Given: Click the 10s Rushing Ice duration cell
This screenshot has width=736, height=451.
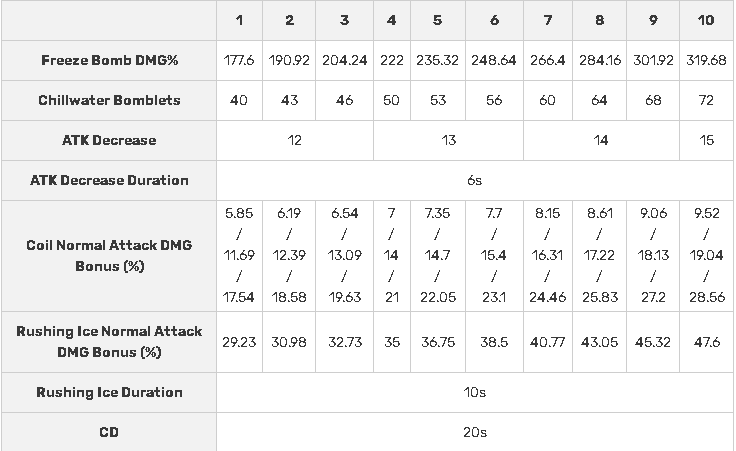Looking at the screenshot, I should pyautogui.click(x=475, y=392).
